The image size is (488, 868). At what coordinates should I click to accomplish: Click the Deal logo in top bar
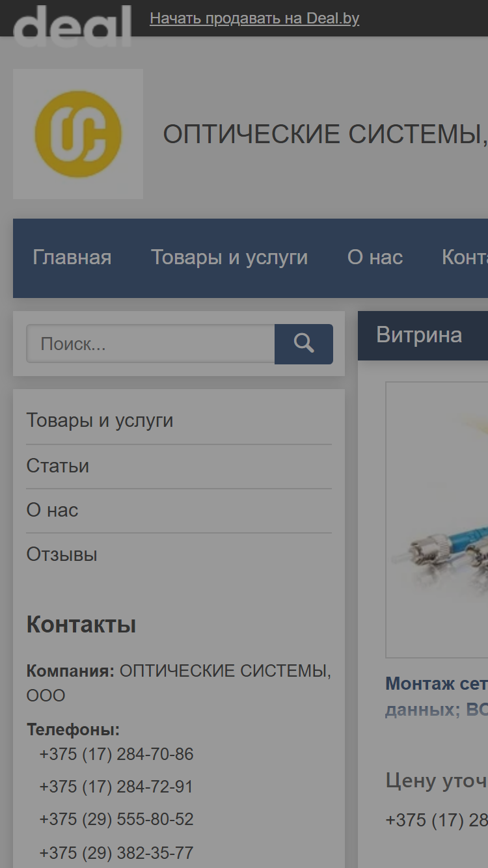pos(72,25)
